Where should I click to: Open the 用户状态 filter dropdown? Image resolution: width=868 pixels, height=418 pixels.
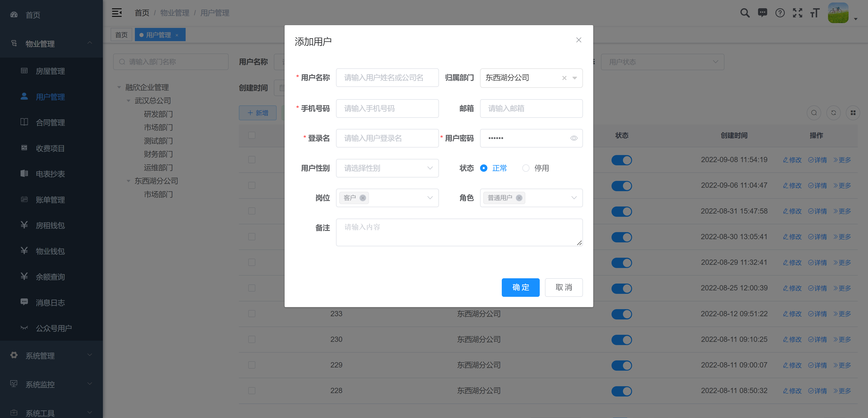pos(662,62)
